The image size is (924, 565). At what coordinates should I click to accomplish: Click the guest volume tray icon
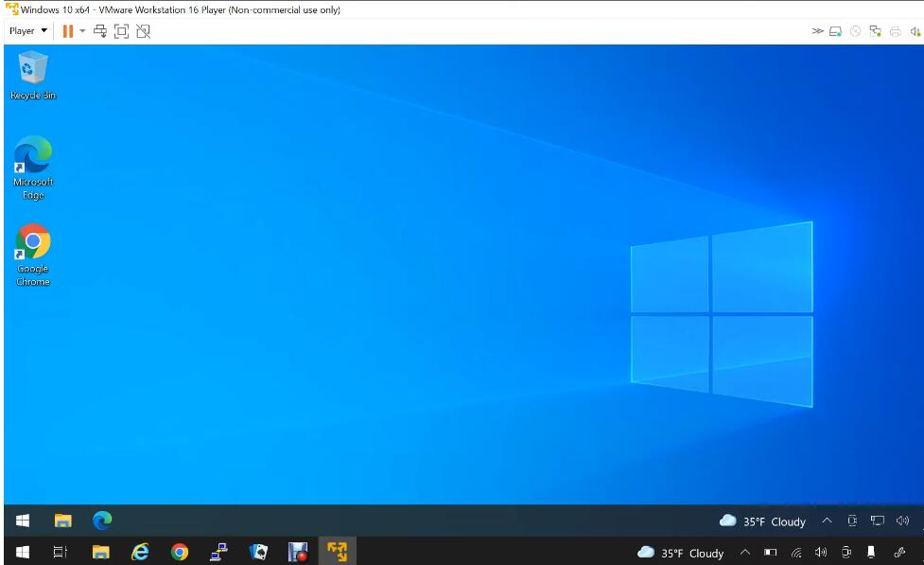[903, 521]
